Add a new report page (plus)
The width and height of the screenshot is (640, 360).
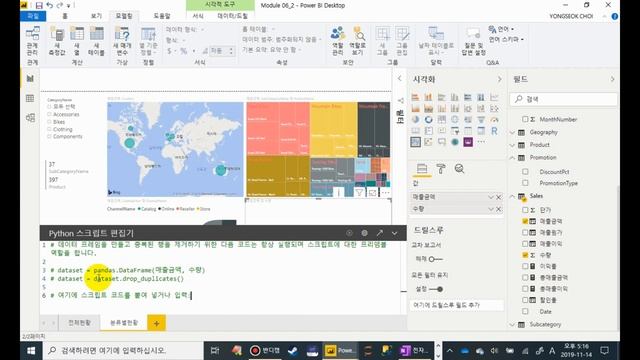(x=156, y=323)
